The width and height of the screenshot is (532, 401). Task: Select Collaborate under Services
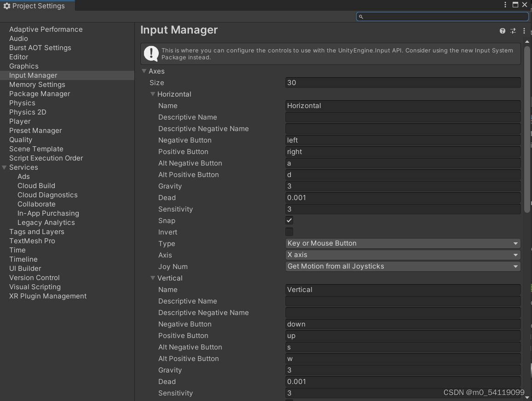click(x=36, y=204)
